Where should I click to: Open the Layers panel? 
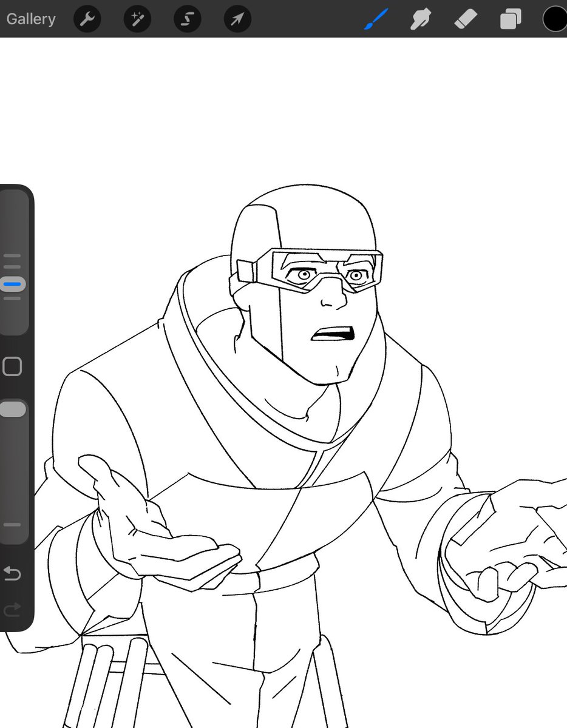511,19
